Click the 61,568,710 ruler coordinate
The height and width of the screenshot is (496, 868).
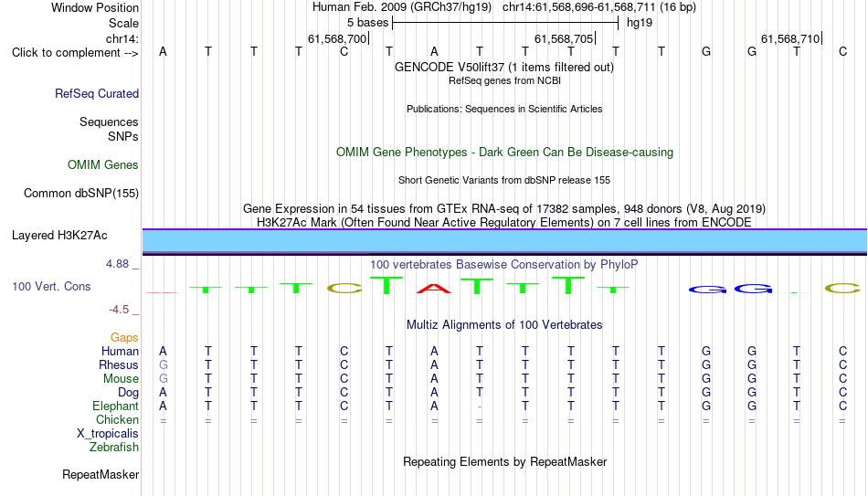790,38
